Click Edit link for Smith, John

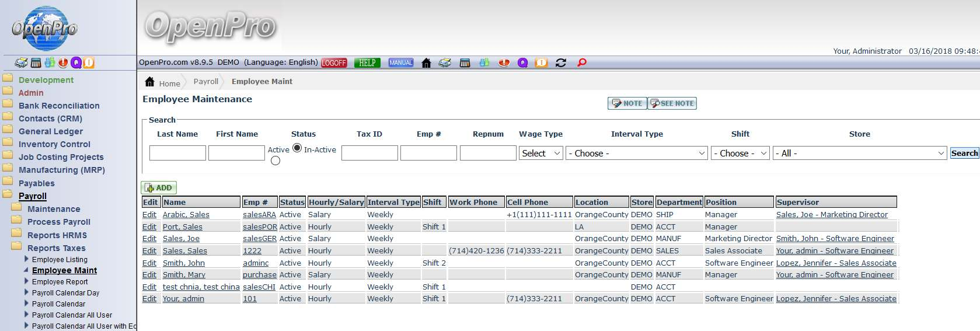pyautogui.click(x=149, y=263)
